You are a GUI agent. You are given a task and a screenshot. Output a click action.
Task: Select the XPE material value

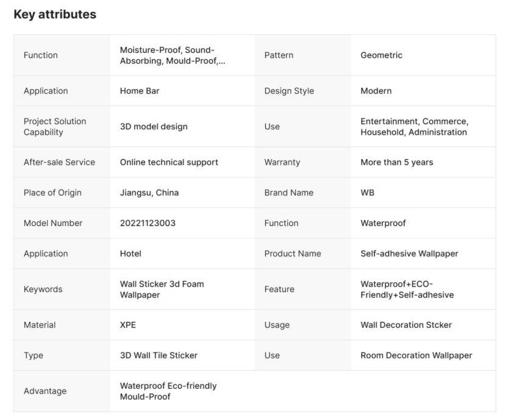[128, 325]
